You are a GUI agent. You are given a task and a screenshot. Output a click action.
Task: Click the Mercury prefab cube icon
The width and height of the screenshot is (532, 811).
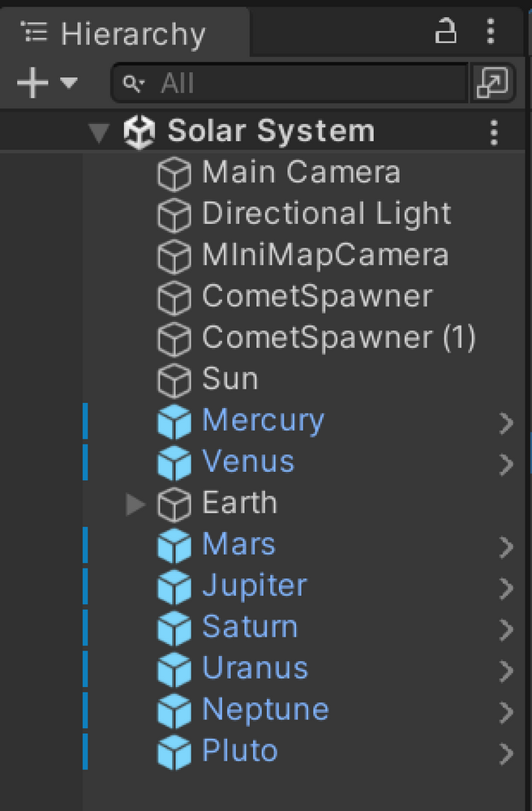click(173, 421)
